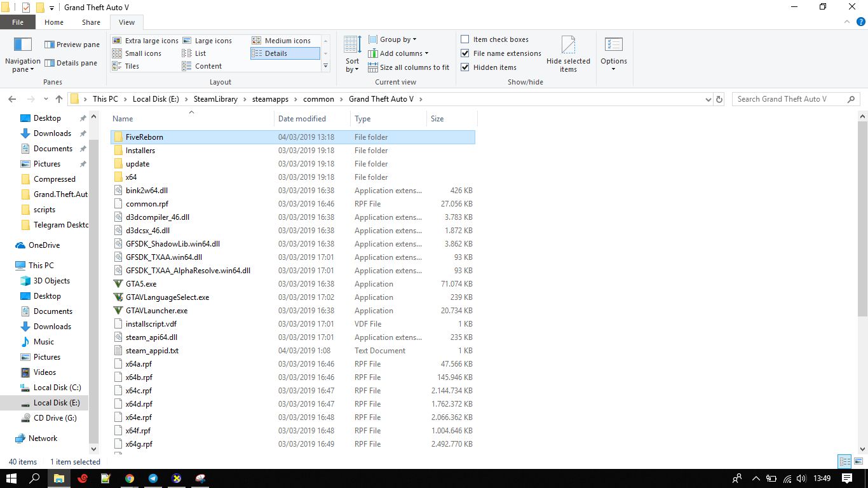Switch to Content layout
The width and height of the screenshot is (868, 488).
202,66
